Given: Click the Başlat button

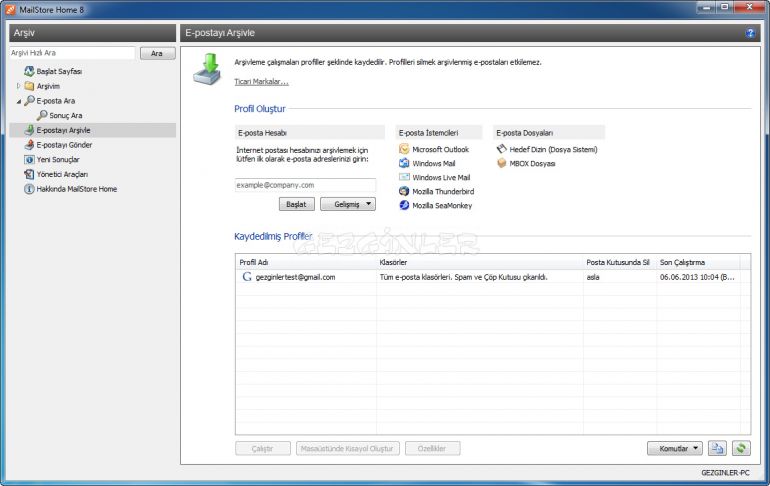Looking at the screenshot, I should point(297,204).
